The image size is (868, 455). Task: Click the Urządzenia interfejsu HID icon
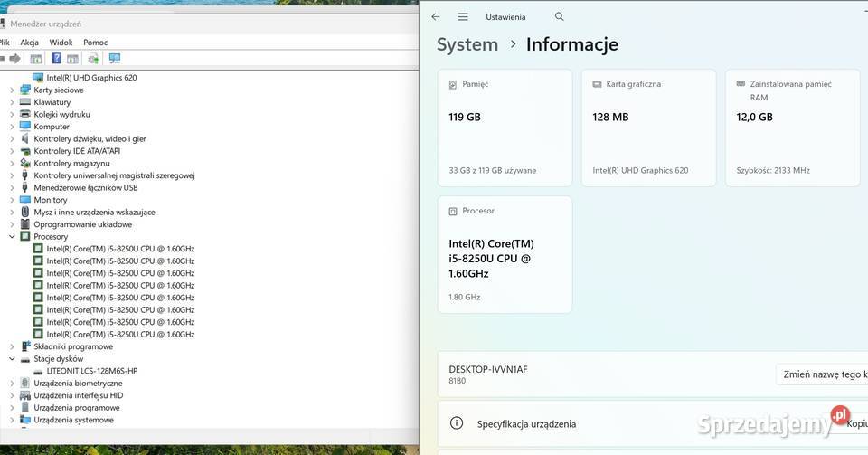point(25,395)
